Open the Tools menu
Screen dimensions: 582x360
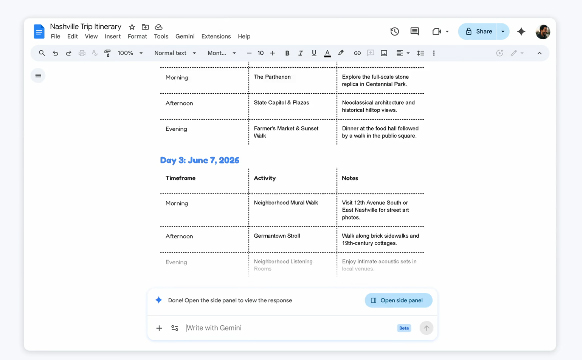pos(161,36)
